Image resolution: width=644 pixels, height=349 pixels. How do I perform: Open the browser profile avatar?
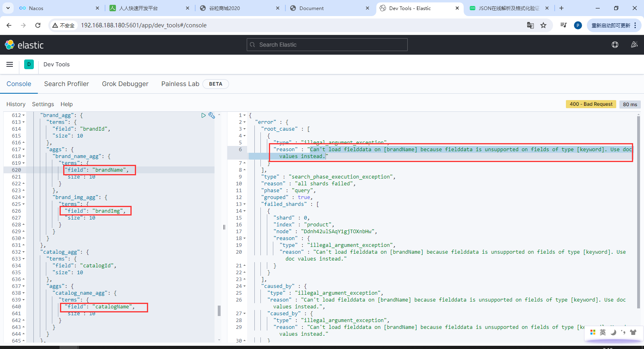(x=578, y=25)
